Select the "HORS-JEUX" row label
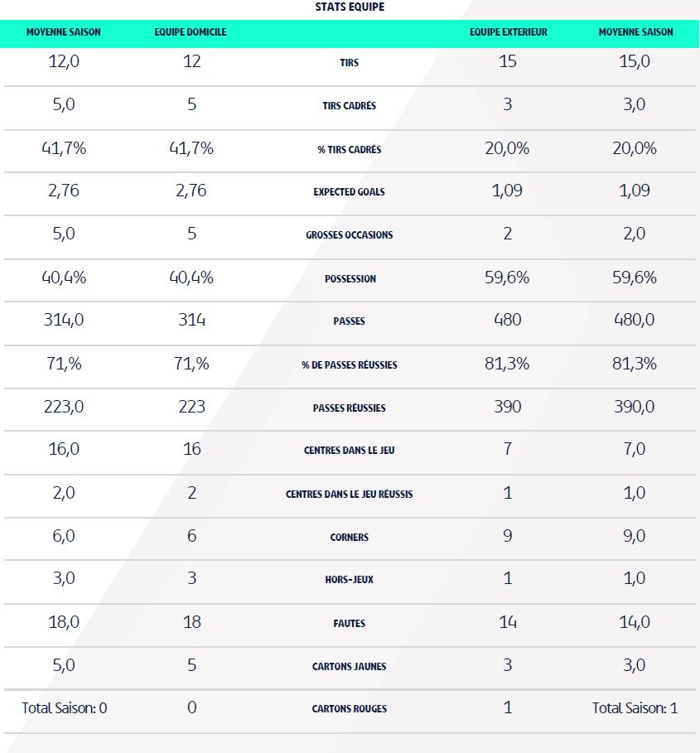 [x=349, y=580]
